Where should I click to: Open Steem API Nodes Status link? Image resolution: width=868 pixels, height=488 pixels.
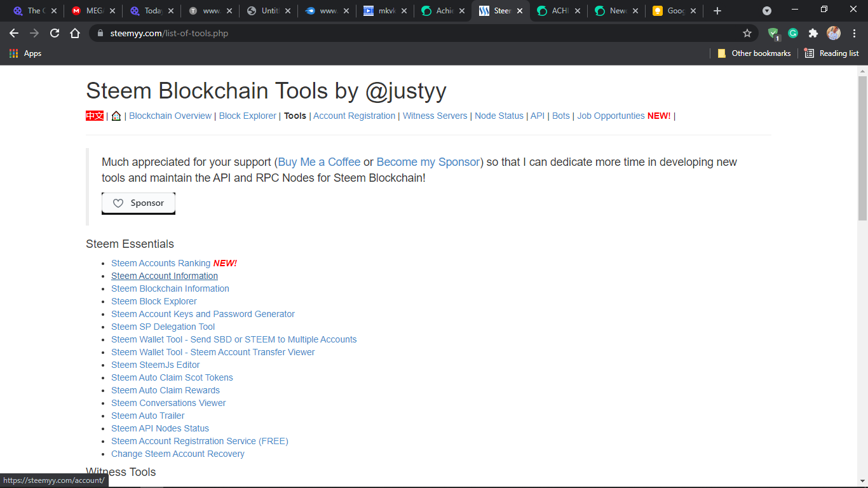(x=160, y=428)
